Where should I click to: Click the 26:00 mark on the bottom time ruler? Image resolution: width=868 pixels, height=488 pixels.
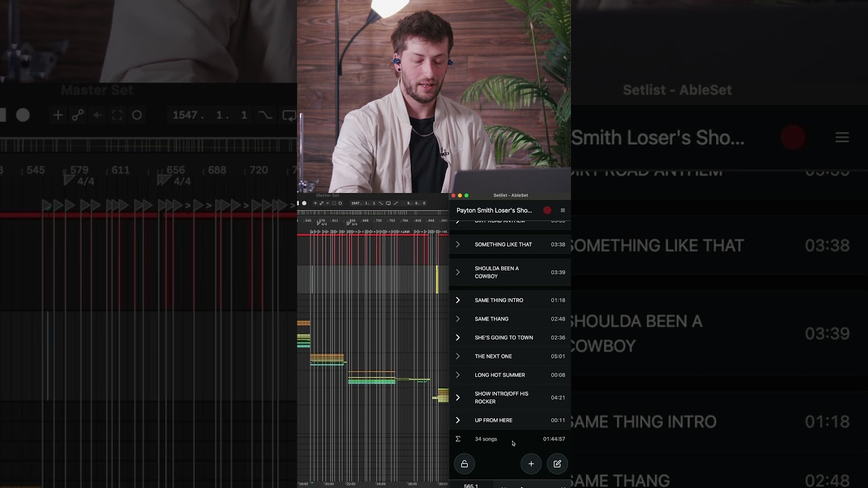tap(412, 484)
